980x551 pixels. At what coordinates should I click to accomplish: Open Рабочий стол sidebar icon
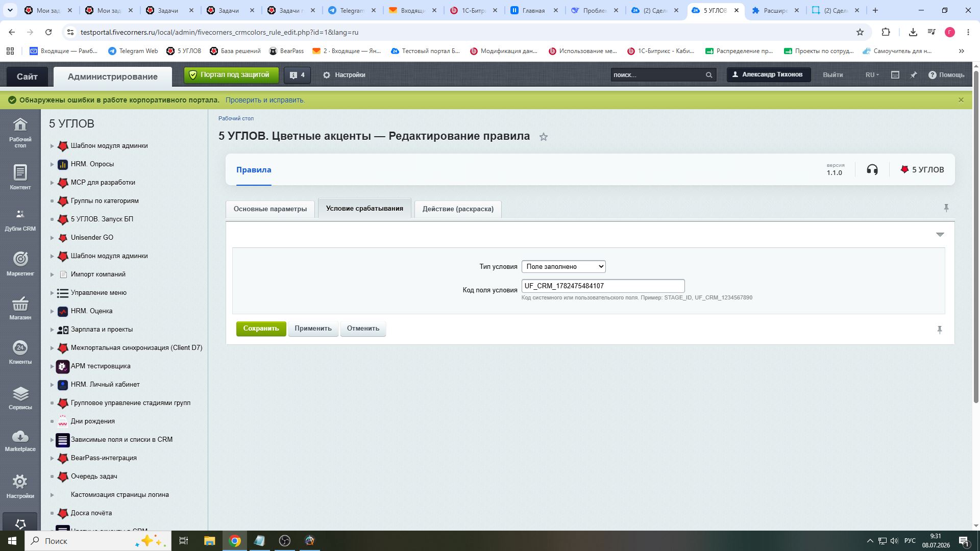click(x=20, y=133)
